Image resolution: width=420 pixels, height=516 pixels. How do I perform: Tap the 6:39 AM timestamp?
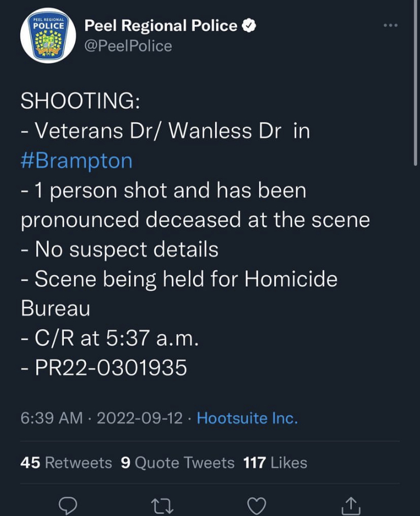pos(52,418)
